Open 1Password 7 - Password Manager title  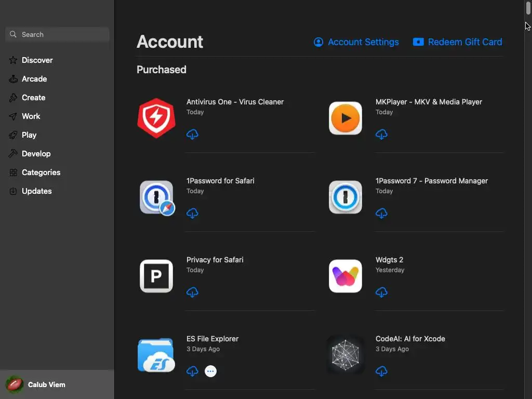pos(432,181)
